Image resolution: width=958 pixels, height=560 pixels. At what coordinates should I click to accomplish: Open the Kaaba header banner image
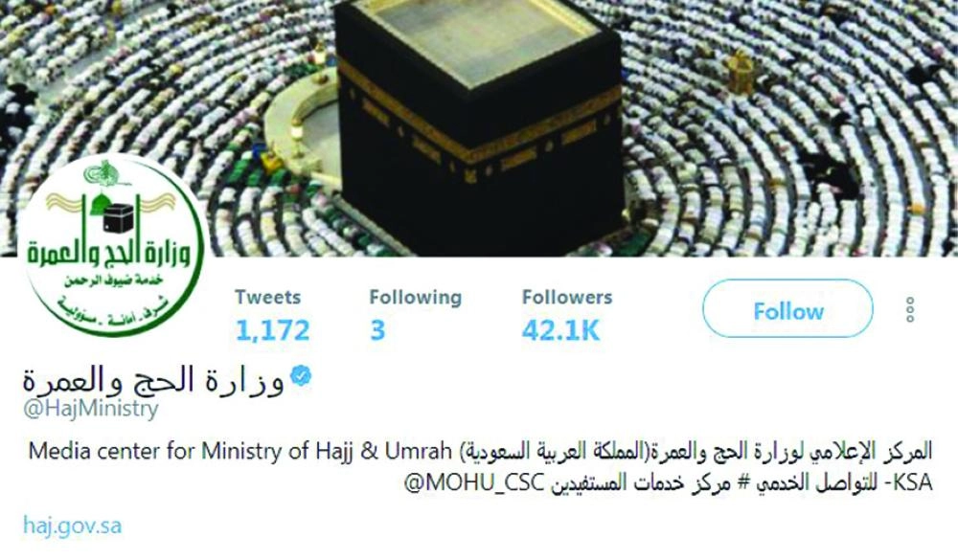coord(479,128)
